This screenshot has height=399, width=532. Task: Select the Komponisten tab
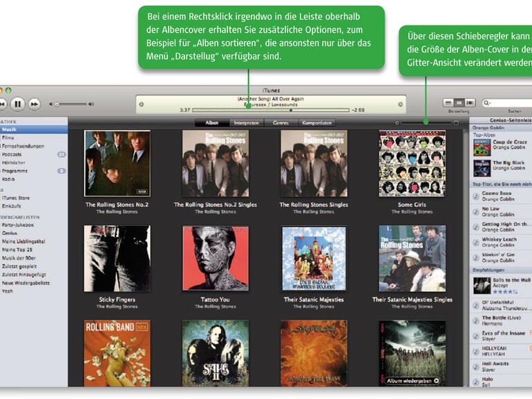coord(316,123)
